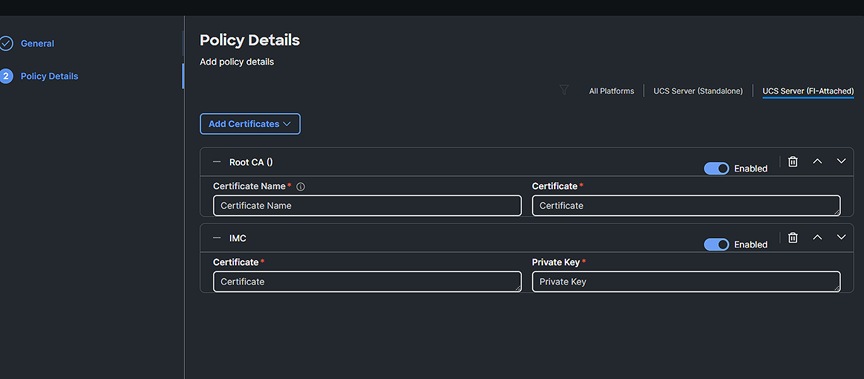Select All Platforms filter tab
Image resolution: width=864 pixels, height=379 pixels.
611,91
